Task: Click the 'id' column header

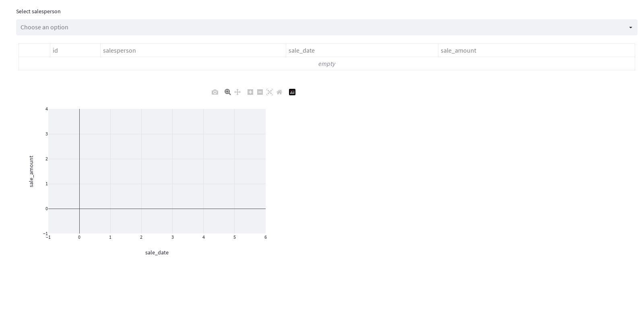Action: click(75, 50)
